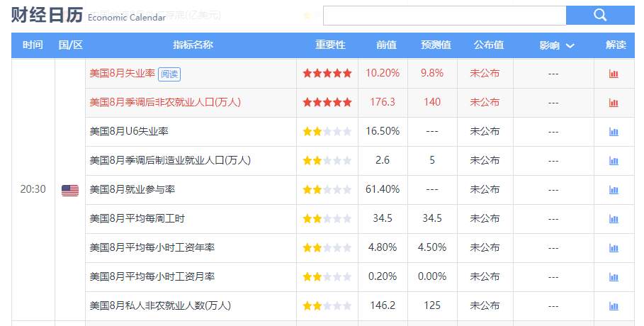Image resolution: width=644 pixels, height=326 pixels.
Task: Open the 美国8月就业参与率 indicator
Action: point(132,189)
